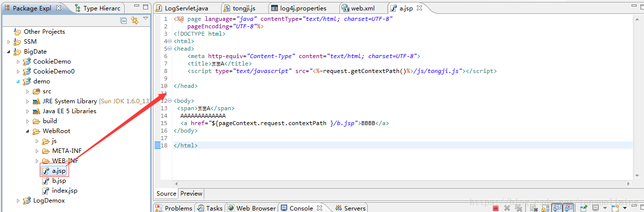Click the demo project icon
The image size is (644, 212).
pyautogui.click(x=27, y=81)
